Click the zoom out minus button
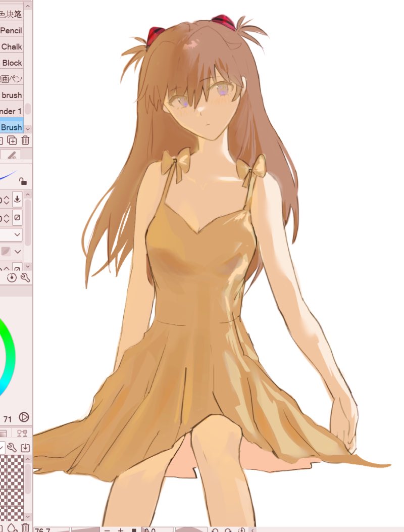The width and height of the screenshot is (404, 532). (x=107, y=529)
